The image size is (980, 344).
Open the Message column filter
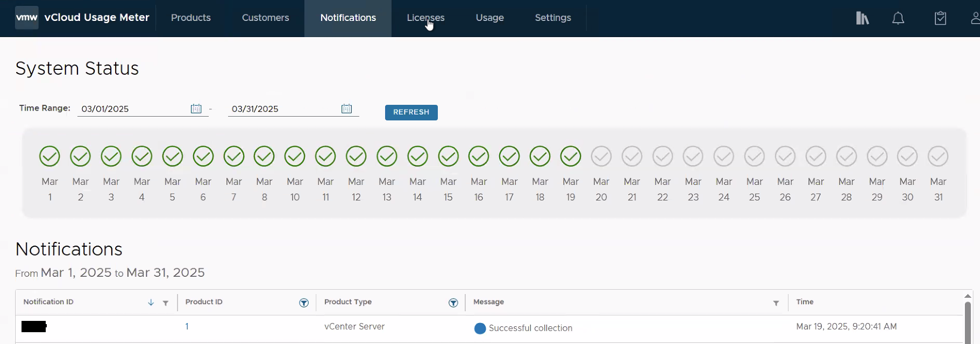[x=776, y=303]
